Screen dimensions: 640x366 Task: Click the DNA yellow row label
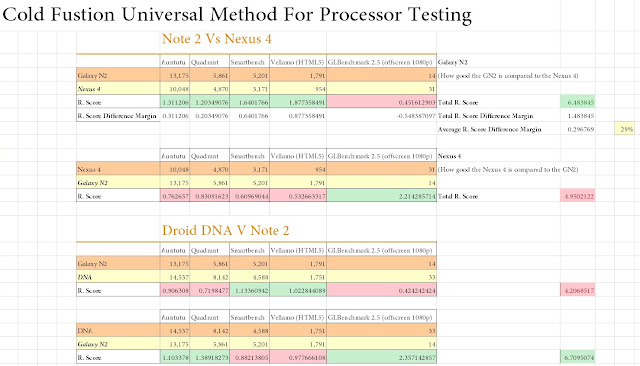(118, 277)
